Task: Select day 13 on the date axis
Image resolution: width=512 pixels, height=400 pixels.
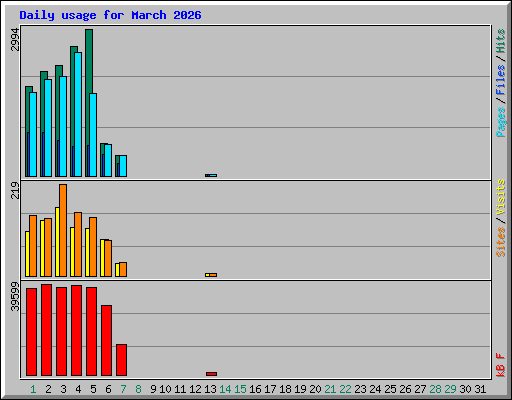Action: tap(210, 389)
